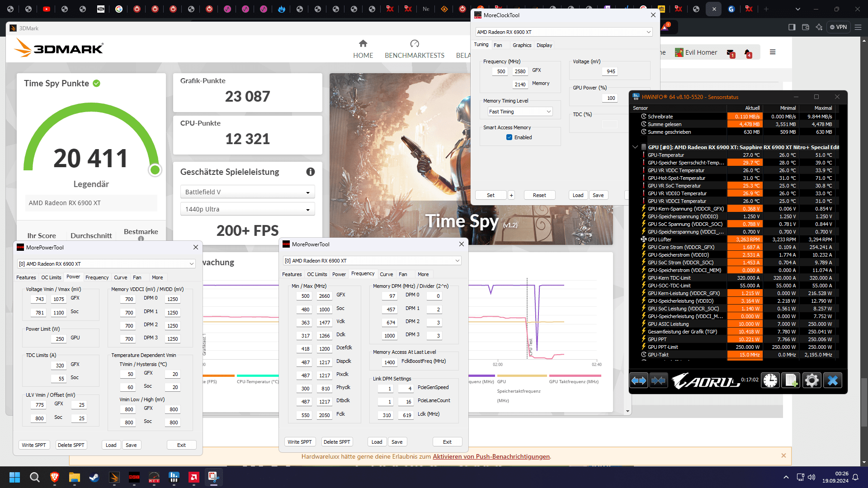
Task: Click the Benchmarktests gauge icon
Action: [x=415, y=43]
